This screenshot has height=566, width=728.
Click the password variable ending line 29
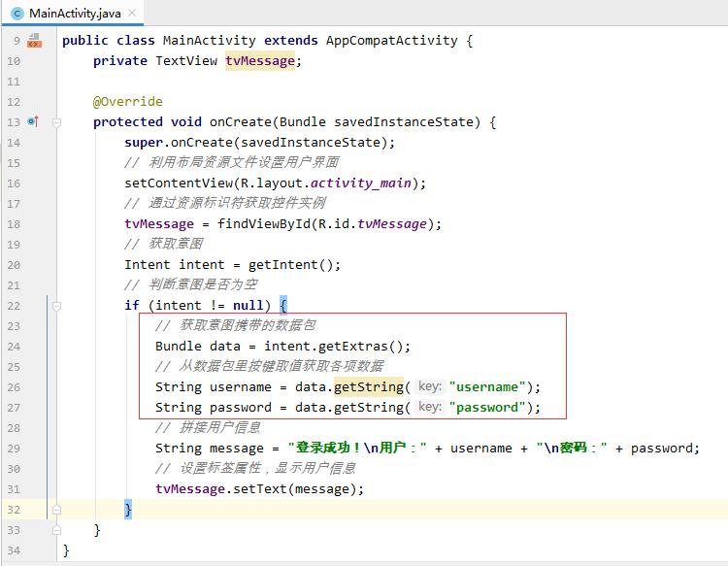(661, 449)
